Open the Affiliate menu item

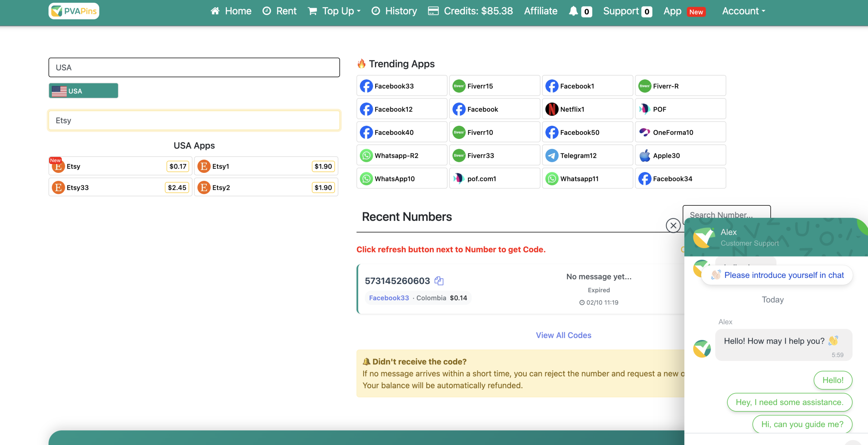coord(540,11)
